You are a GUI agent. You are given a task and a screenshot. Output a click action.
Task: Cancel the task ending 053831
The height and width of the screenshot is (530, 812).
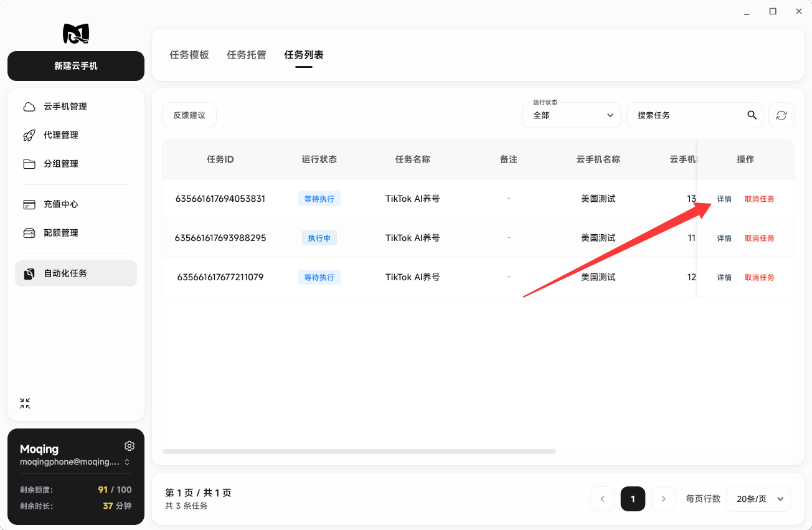760,199
